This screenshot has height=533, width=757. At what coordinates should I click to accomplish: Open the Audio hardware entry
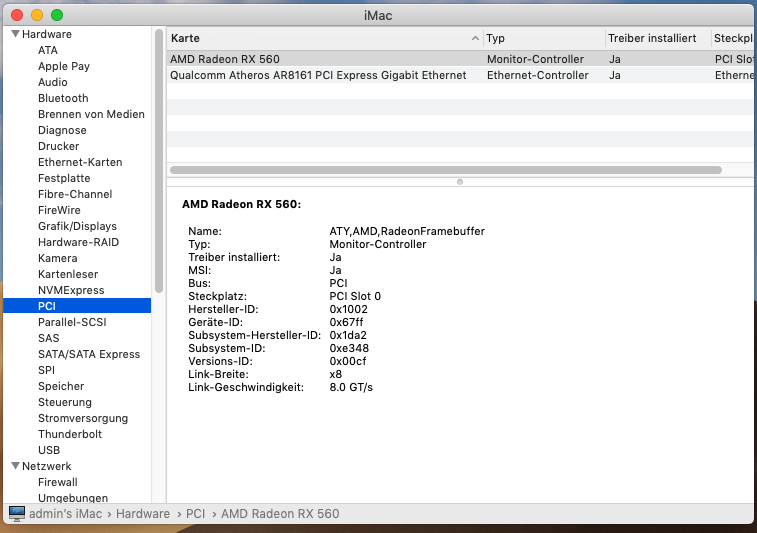click(53, 82)
